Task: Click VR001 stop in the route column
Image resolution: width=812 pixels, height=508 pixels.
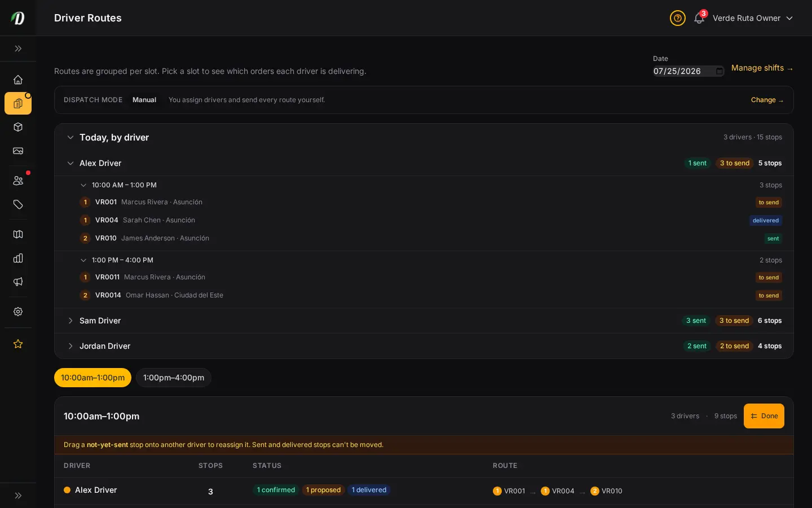Action: coord(509,491)
